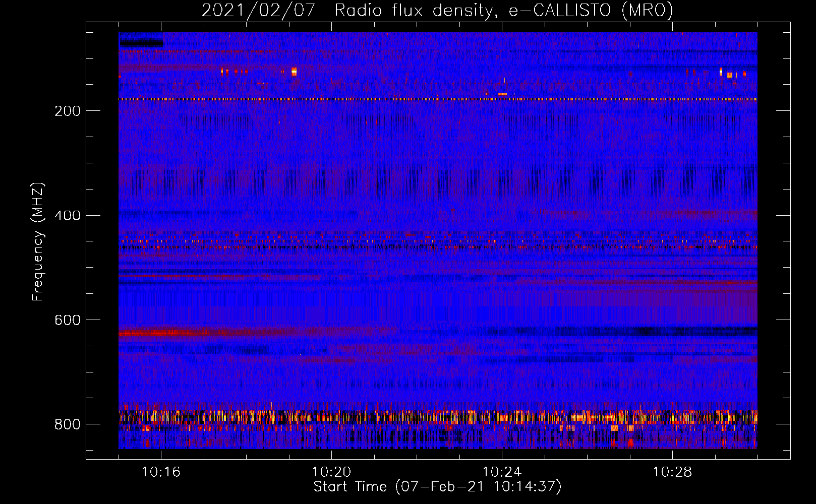Click the 600 frequency tick label
816x504 pixels.
click(68, 321)
